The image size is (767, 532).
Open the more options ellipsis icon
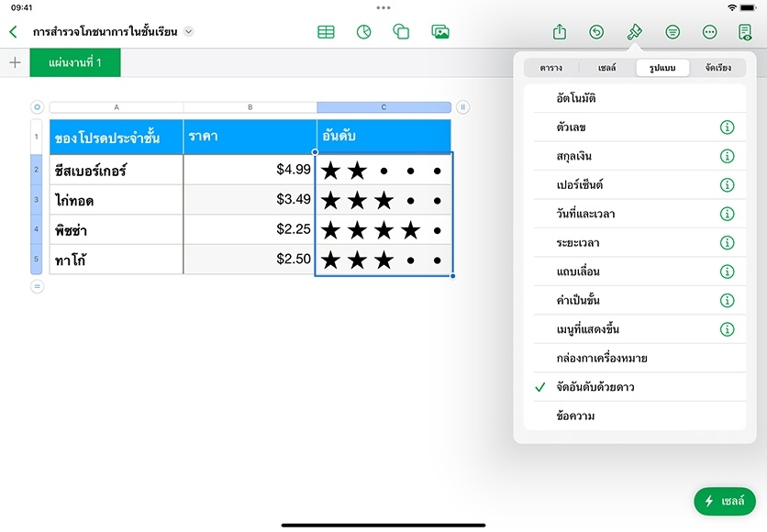(709, 32)
